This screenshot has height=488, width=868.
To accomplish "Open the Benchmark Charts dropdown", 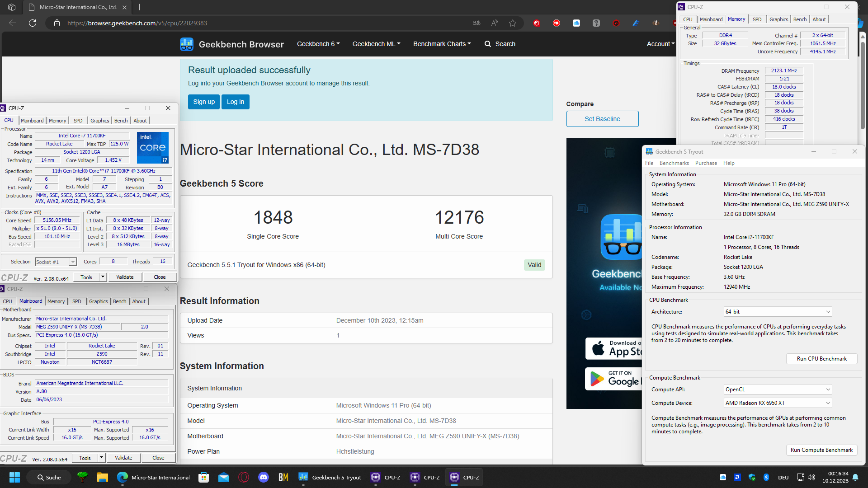I will pos(442,44).
